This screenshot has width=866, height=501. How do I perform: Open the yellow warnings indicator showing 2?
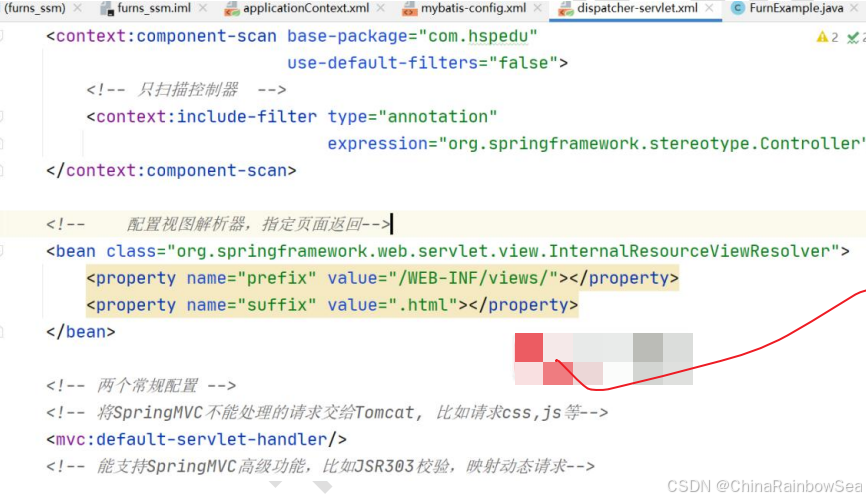pyautogui.click(x=827, y=37)
